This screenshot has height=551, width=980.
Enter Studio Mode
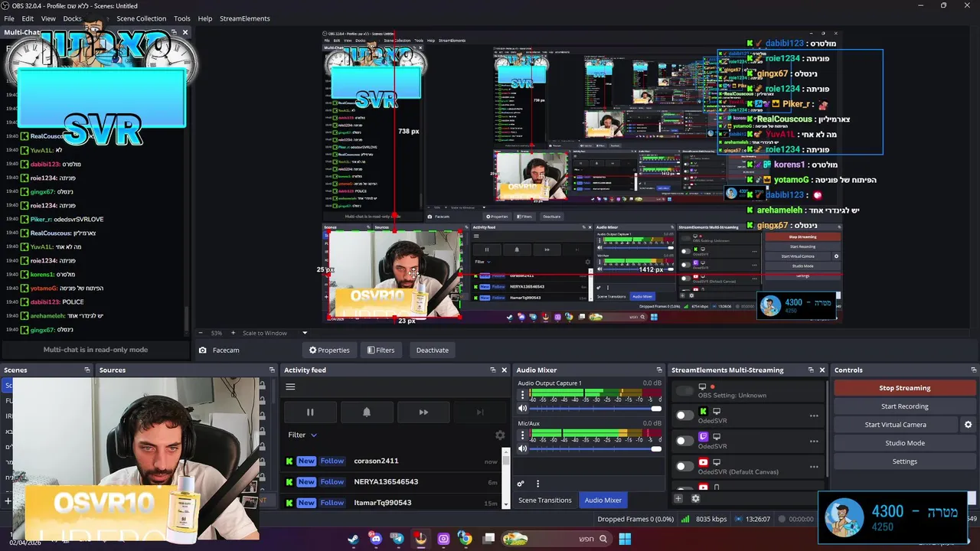904,443
